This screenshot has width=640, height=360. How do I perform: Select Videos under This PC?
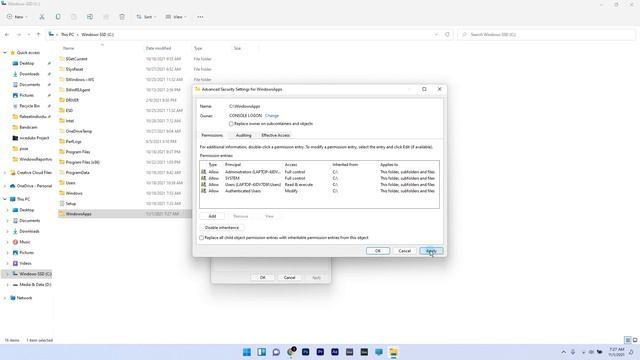(x=25, y=263)
